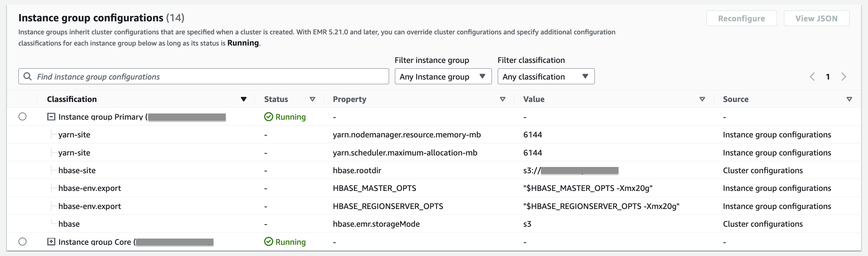
Task: Click the s3 value for hbase.emr.storageMode
Action: (x=527, y=224)
